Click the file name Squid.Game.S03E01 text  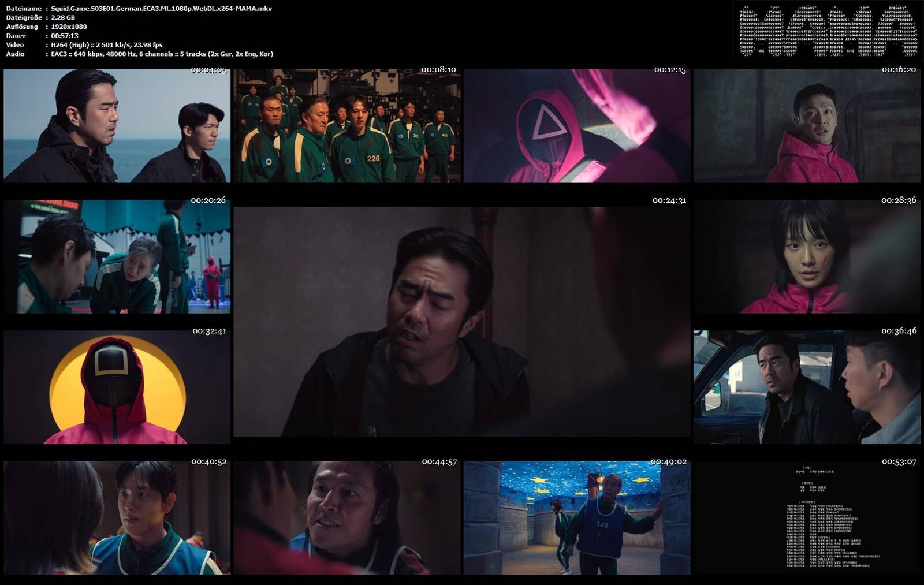coord(161,9)
